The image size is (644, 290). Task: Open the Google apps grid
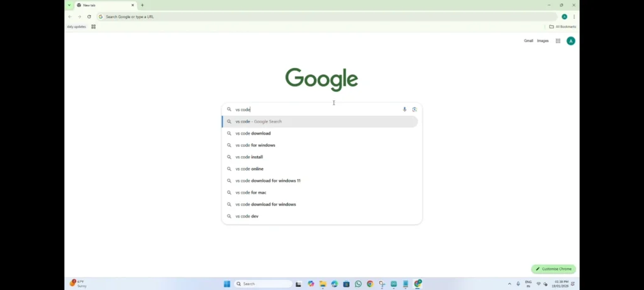558,41
